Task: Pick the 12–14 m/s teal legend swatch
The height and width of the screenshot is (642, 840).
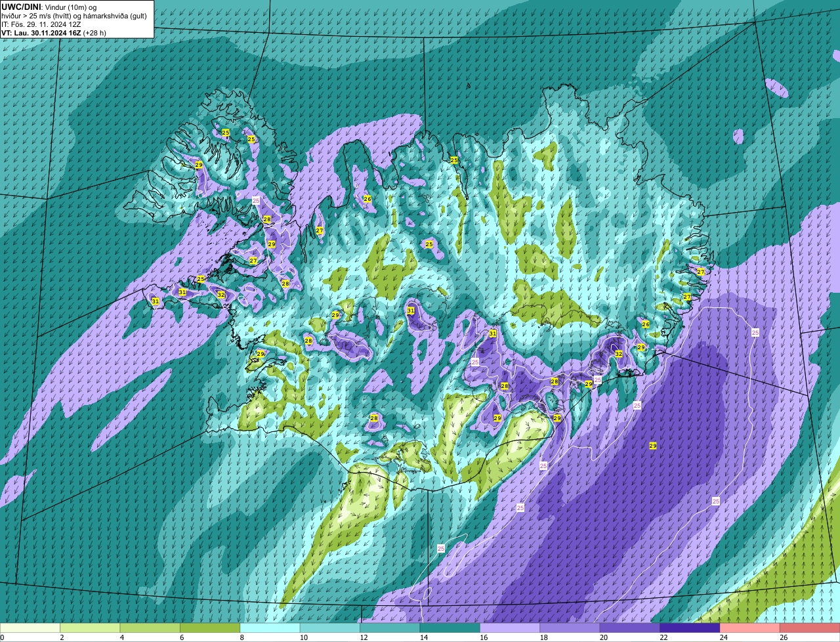Action: pyautogui.click(x=390, y=628)
